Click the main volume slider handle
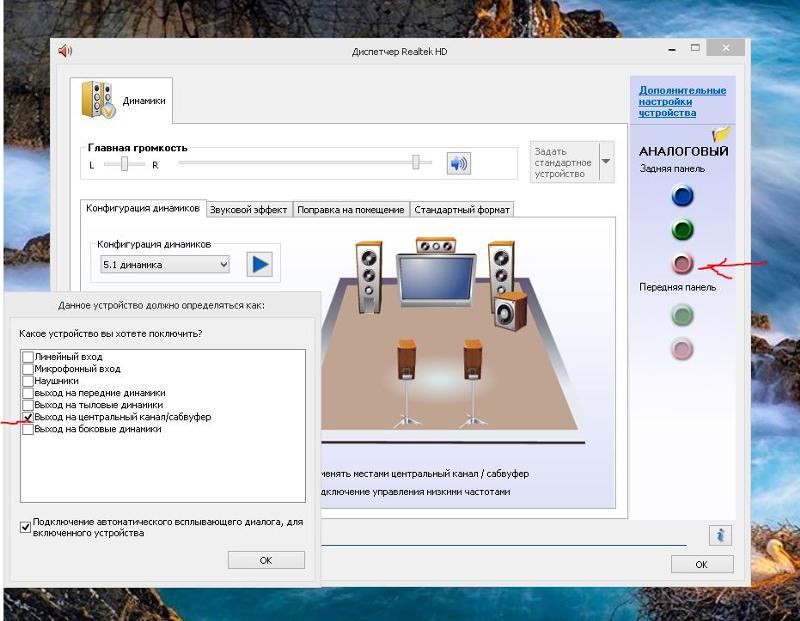Screen dimensions: 800x621 coord(416,162)
